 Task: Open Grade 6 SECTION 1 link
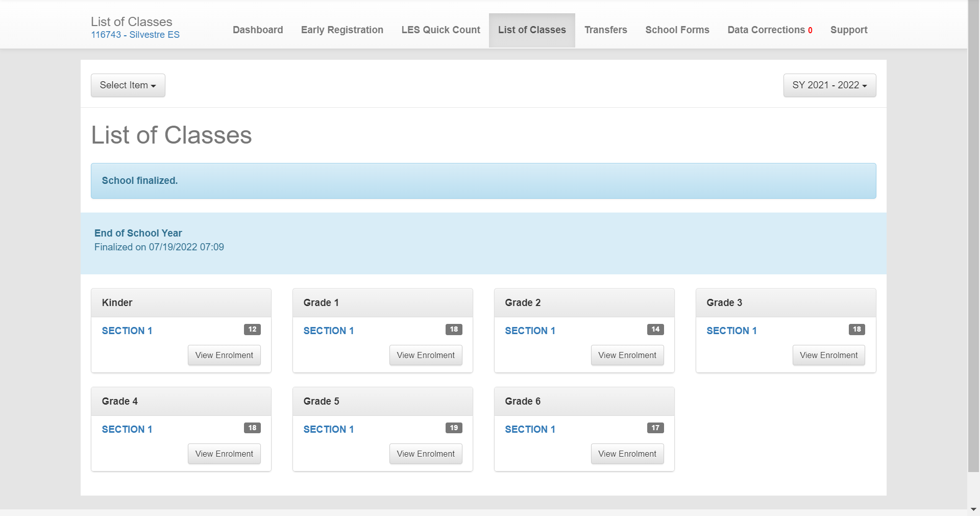530,429
